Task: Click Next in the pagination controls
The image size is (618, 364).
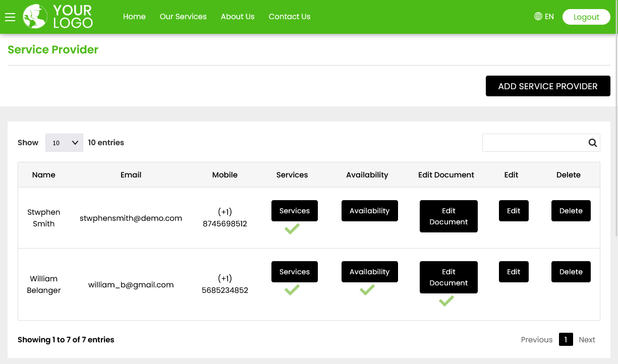Action: 587,339
